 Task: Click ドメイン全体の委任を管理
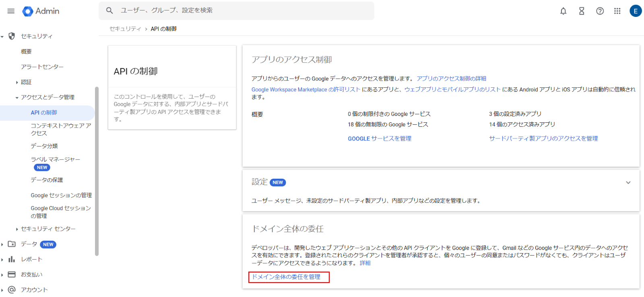(286, 277)
